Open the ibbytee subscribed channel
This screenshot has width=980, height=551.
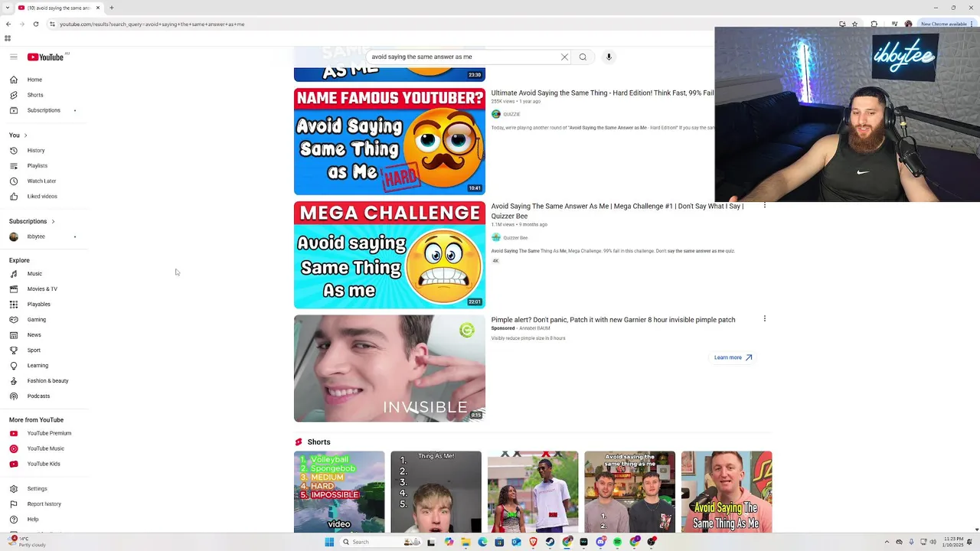pyautogui.click(x=36, y=236)
